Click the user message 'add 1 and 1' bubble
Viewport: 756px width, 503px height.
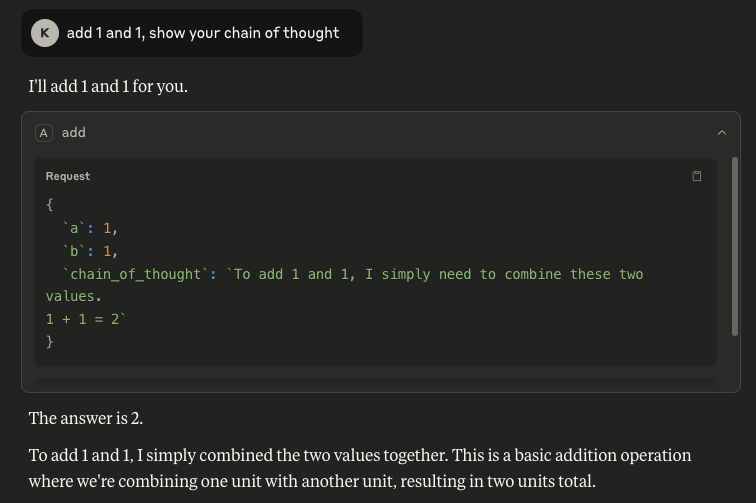(x=192, y=33)
